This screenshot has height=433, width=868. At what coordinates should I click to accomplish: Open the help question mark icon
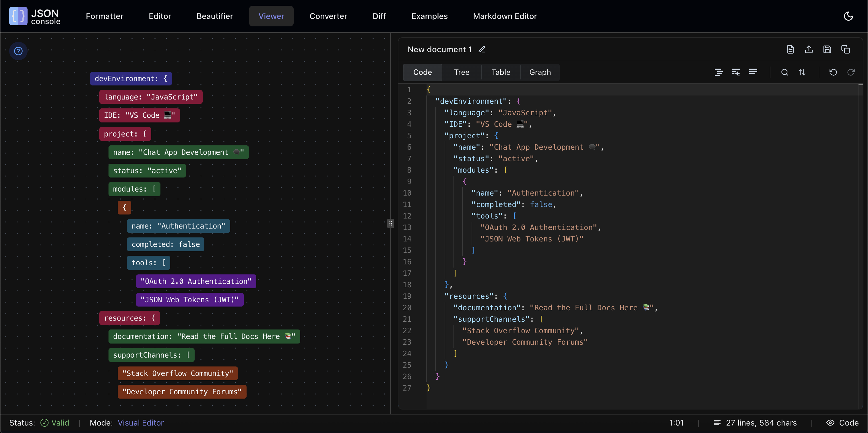tap(18, 51)
